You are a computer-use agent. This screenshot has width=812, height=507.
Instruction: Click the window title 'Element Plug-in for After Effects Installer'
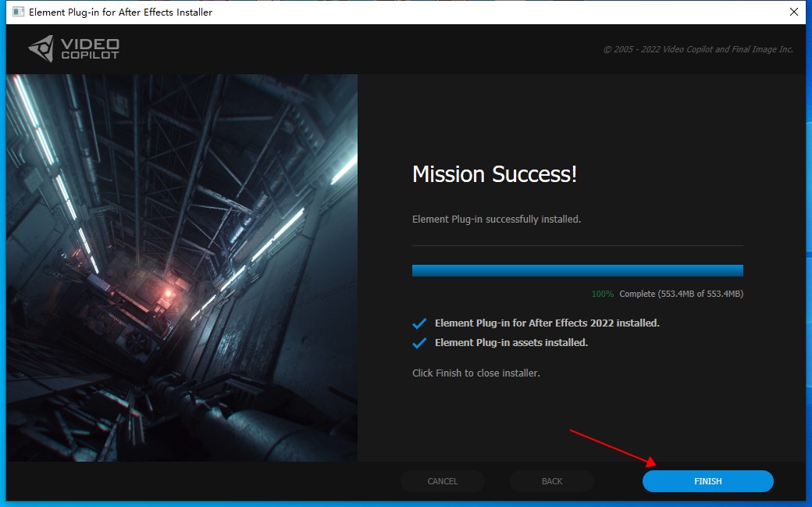click(121, 12)
